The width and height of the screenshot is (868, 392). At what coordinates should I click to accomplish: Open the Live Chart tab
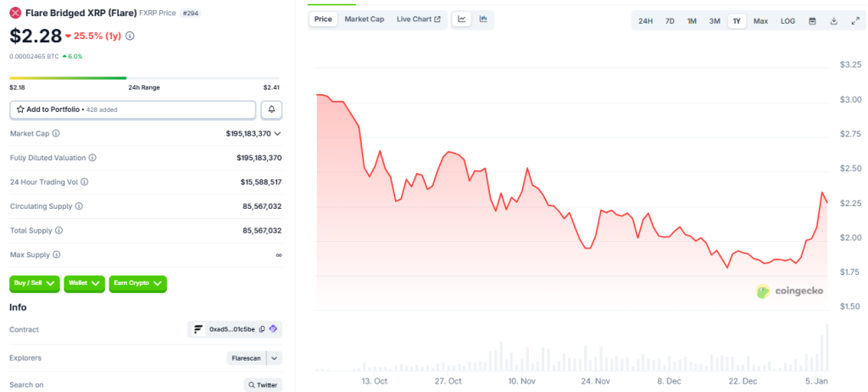418,20
